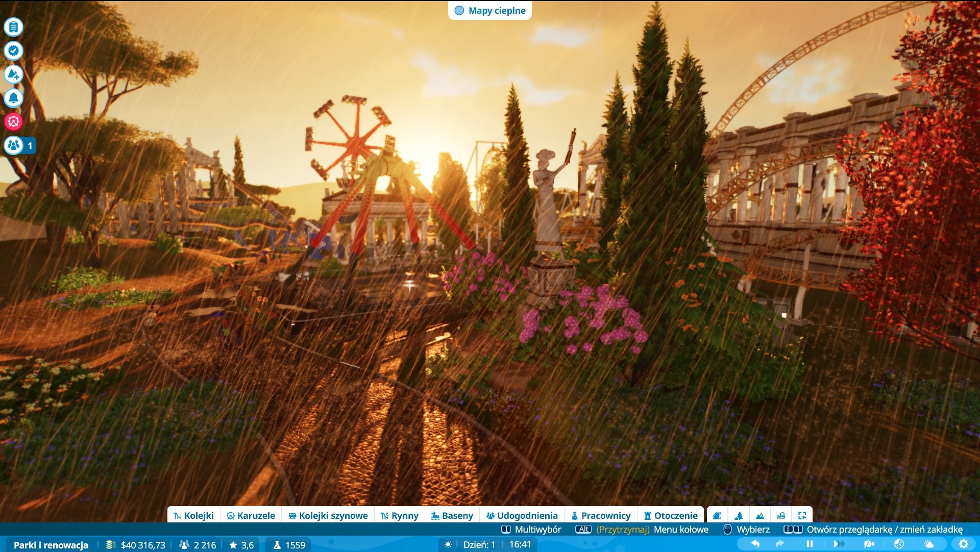Image resolution: width=980 pixels, height=552 pixels.
Task: Click the red ferris wheel alert icon
Action: tap(13, 121)
